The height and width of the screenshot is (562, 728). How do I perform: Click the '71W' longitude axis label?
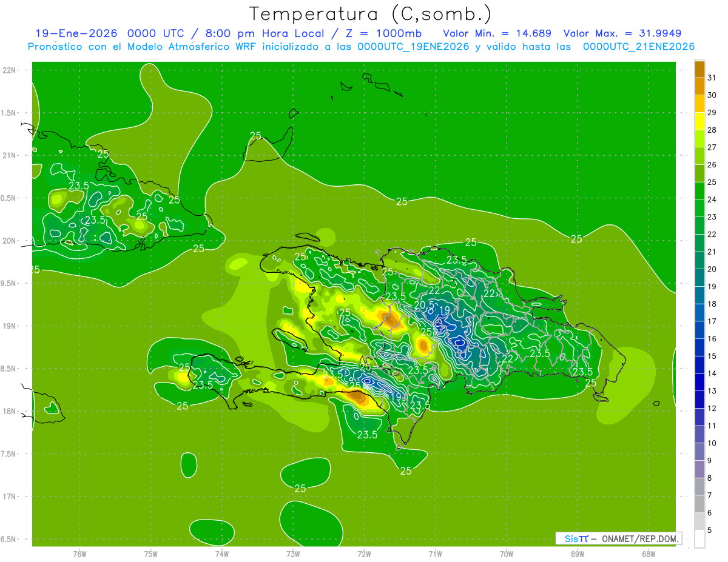tap(435, 554)
